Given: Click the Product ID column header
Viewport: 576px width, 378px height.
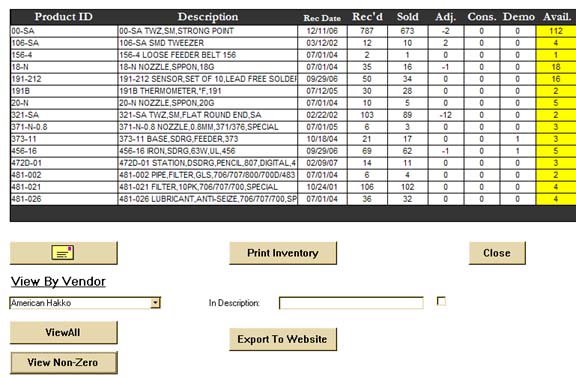Looking at the screenshot, I should (x=64, y=17).
